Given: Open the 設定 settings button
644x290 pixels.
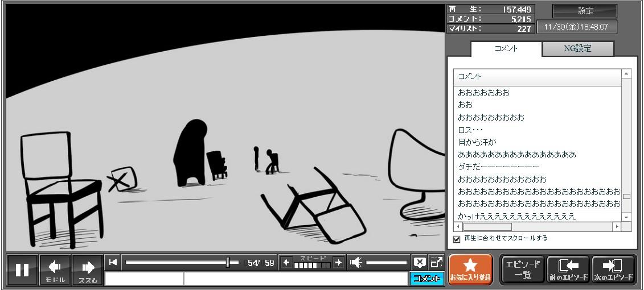Looking at the screenshot, I should (585, 11).
